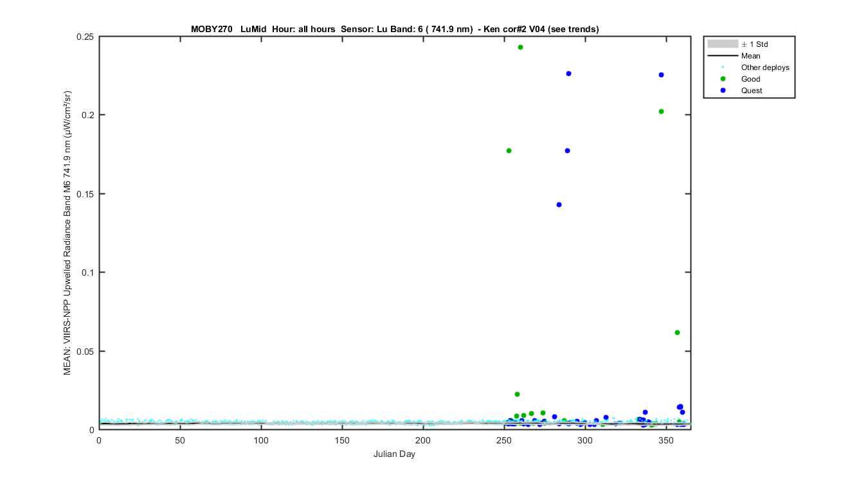Select the 'Quest' legend label
Screen dimensions: 868x482
[752, 91]
